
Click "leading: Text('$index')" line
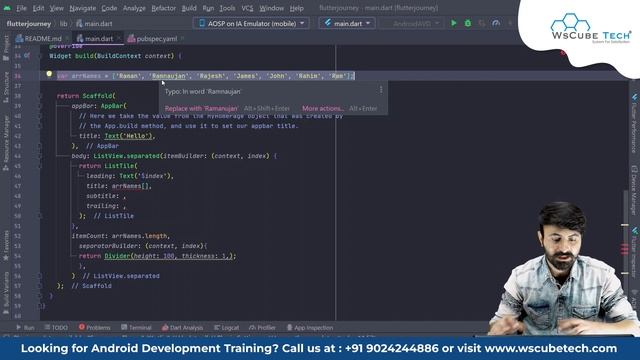coord(130,176)
